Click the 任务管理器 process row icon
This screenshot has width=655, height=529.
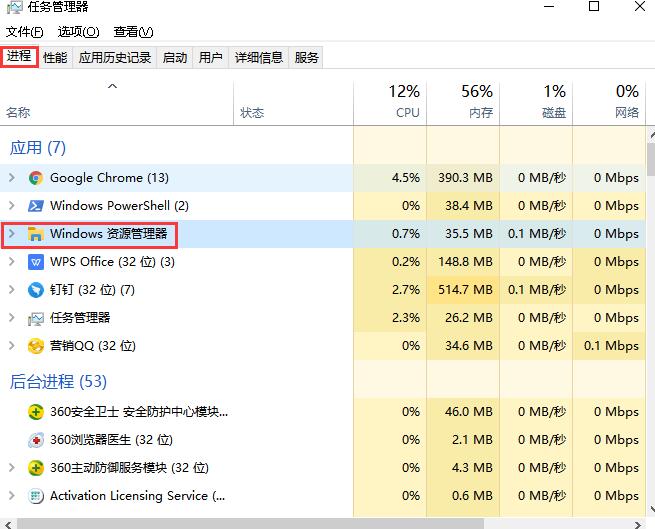pyautogui.click(x=36, y=318)
